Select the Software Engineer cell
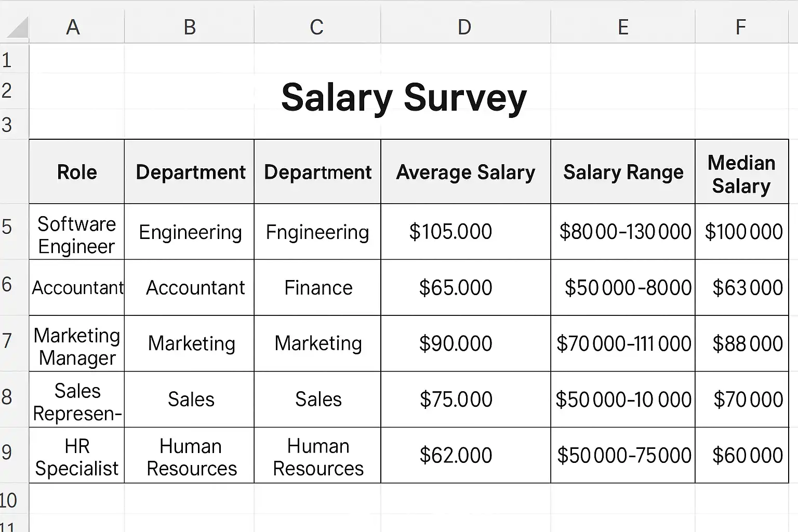798x532 pixels. (x=77, y=235)
